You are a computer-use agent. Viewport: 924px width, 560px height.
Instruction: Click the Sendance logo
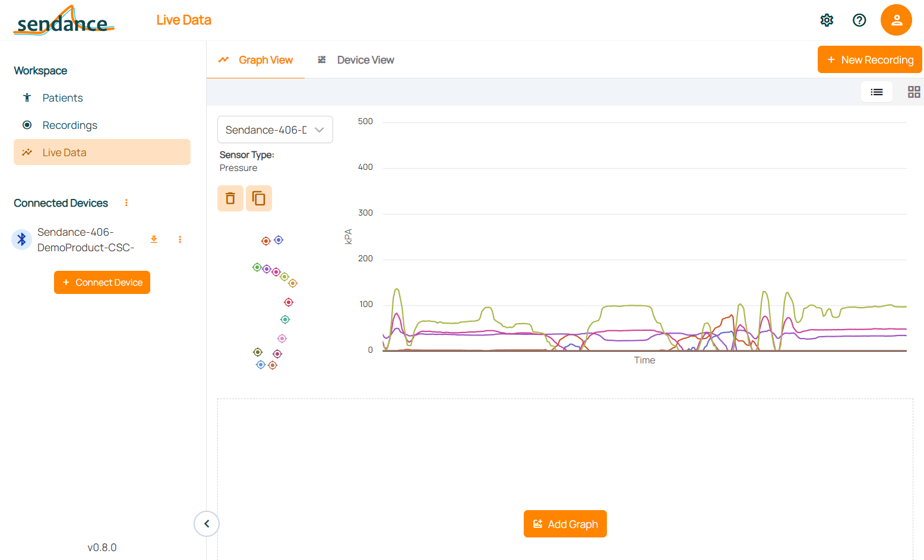click(64, 20)
